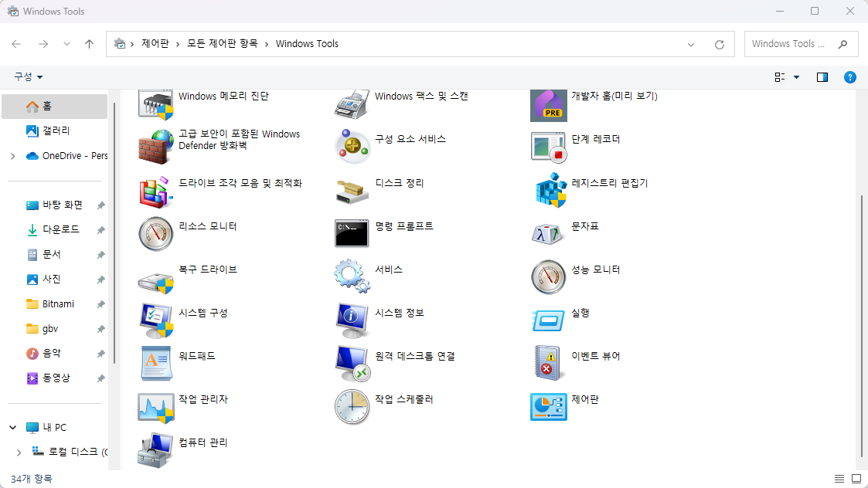Open 갤러리 in navigation pane
The width and height of the screenshot is (868, 488).
click(54, 130)
